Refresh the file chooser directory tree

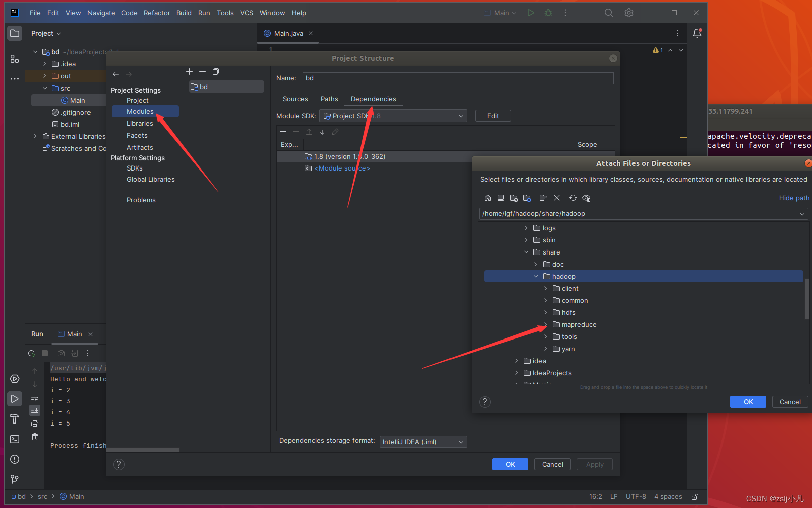point(573,198)
